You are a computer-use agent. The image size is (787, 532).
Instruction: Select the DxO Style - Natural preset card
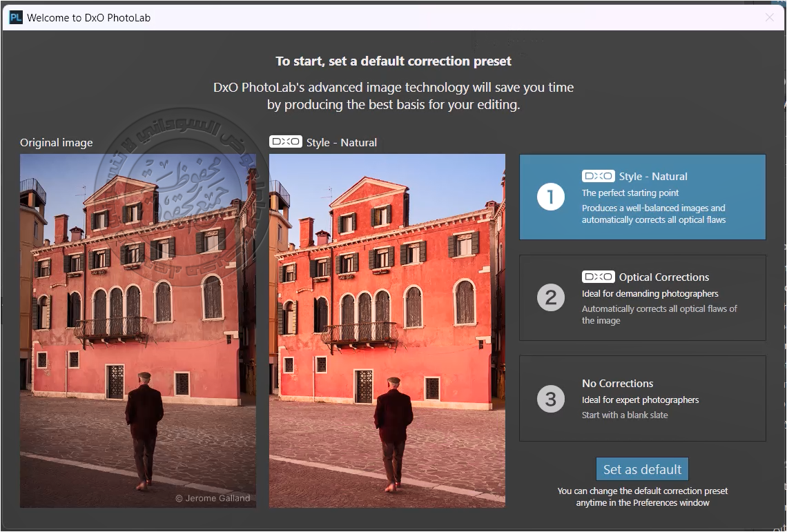pos(643,197)
